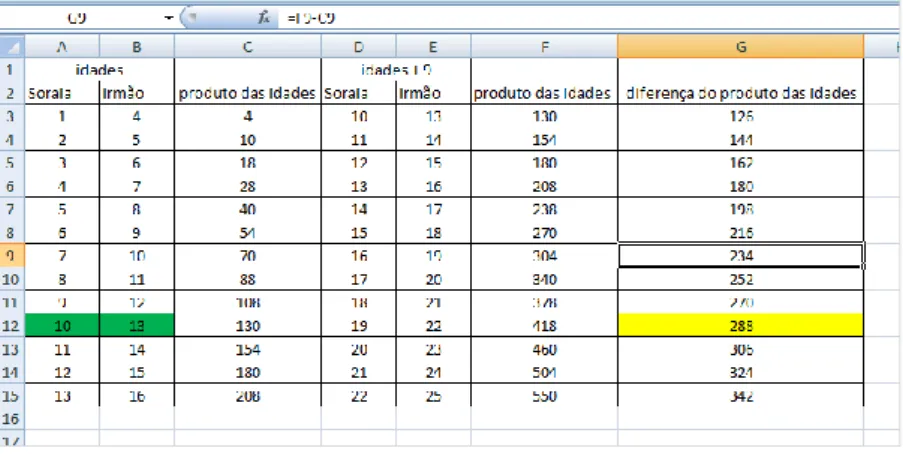This screenshot has width=903, height=454.
Task: Click cell with value 342
Action: coord(741,396)
